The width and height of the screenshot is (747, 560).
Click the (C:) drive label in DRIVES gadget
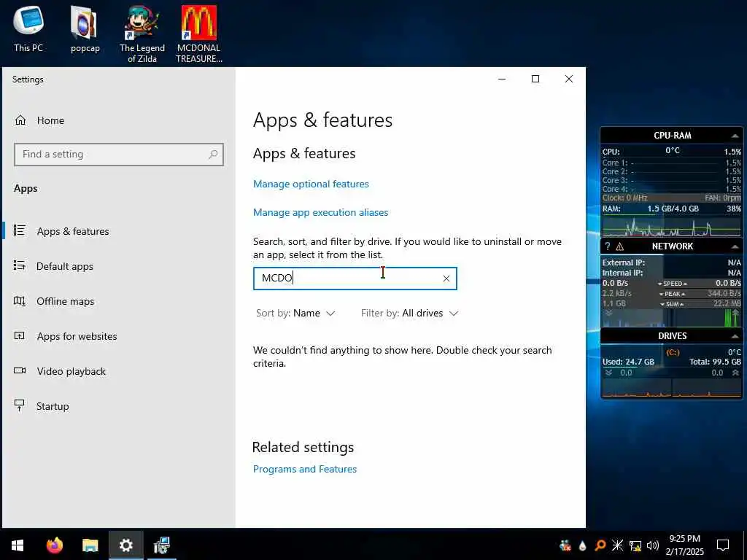[x=673, y=352]
